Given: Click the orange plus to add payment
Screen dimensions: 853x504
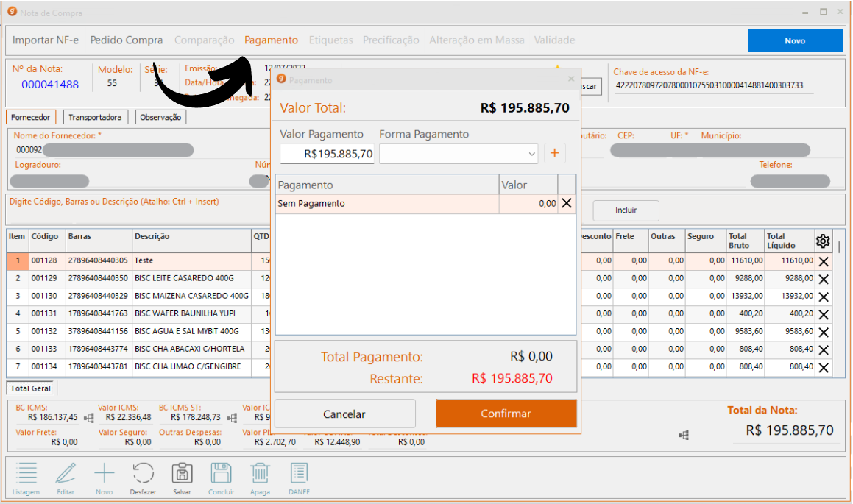Looking at the screenshot, I should (554, 154).
